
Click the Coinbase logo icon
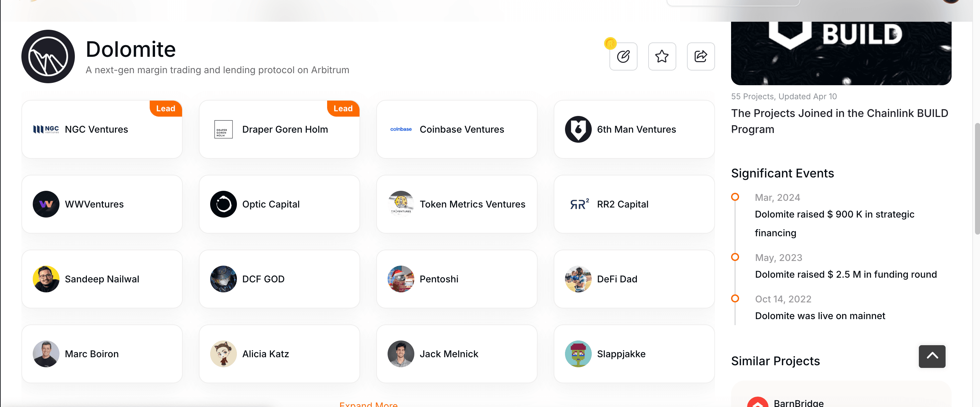point(401,129)
